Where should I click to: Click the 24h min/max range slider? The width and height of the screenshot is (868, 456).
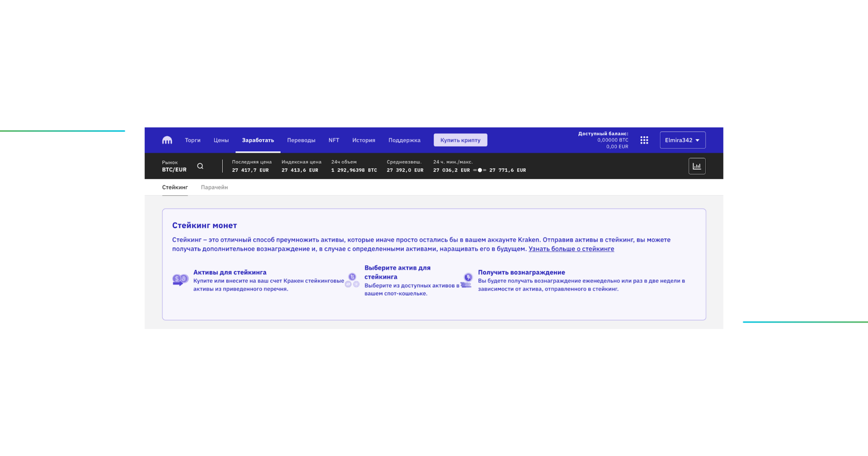(480, 171)
